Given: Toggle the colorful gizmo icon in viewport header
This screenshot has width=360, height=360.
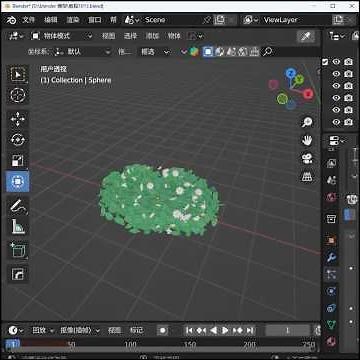Looking at the screenshot, I should [194, 52].
